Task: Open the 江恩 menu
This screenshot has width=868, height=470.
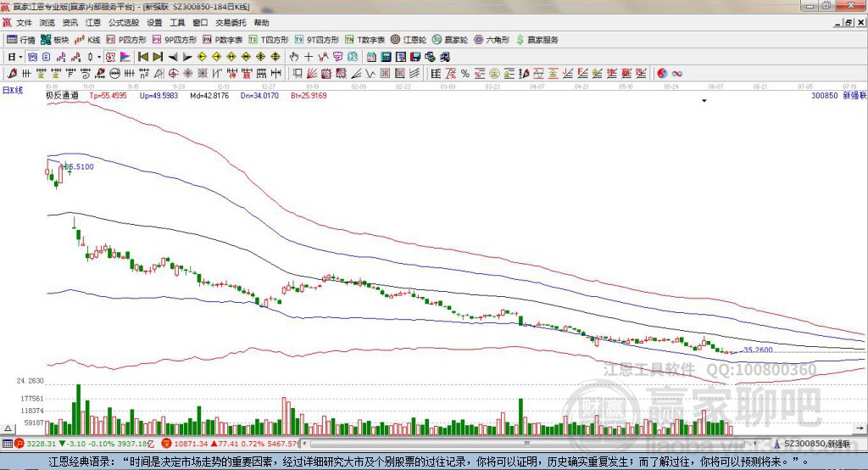Action: pyautogui.click(x=92, y=23)
